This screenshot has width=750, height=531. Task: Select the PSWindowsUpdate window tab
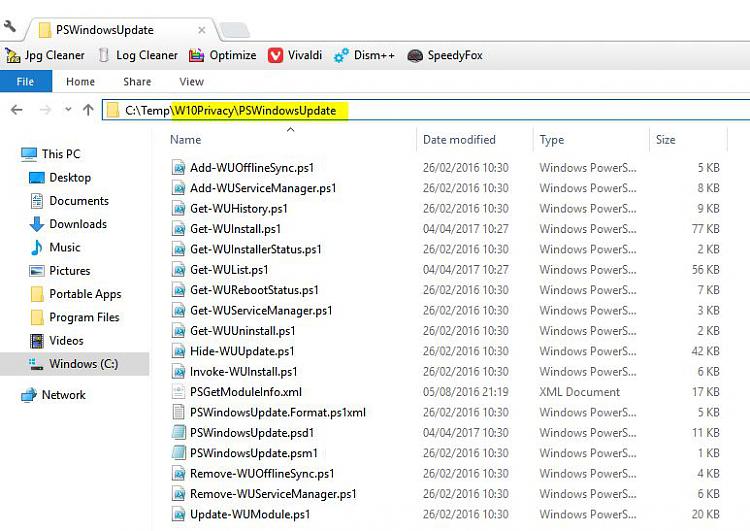[x=120, y=30]
